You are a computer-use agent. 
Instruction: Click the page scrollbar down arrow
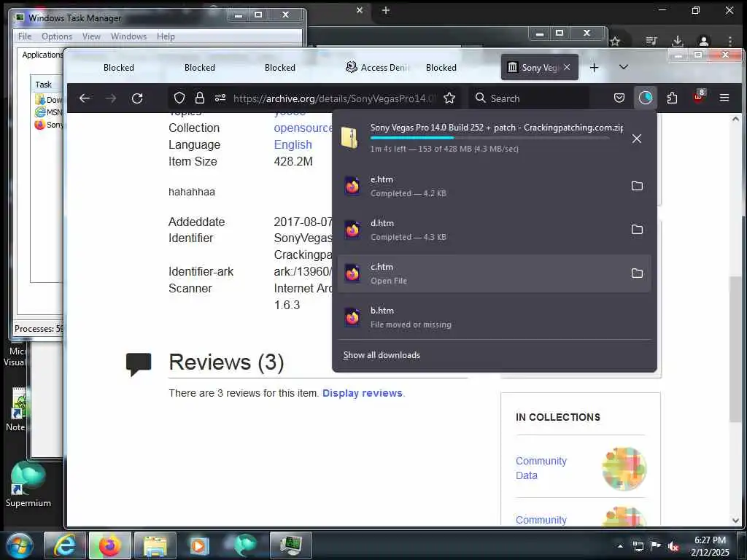[735, 520]
